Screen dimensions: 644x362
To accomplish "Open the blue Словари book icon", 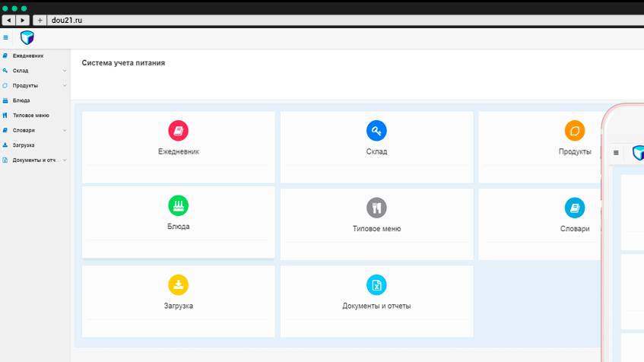I will point(575,208).
